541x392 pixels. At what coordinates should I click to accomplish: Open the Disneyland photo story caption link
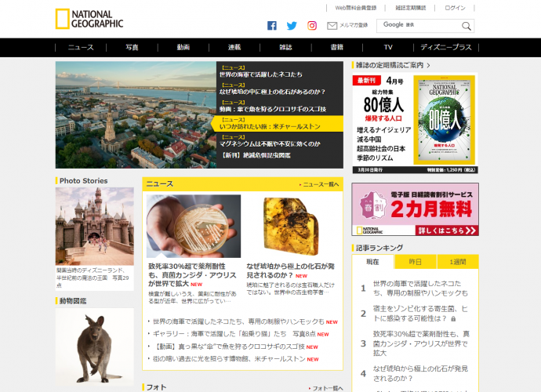[x=93, y=278]
